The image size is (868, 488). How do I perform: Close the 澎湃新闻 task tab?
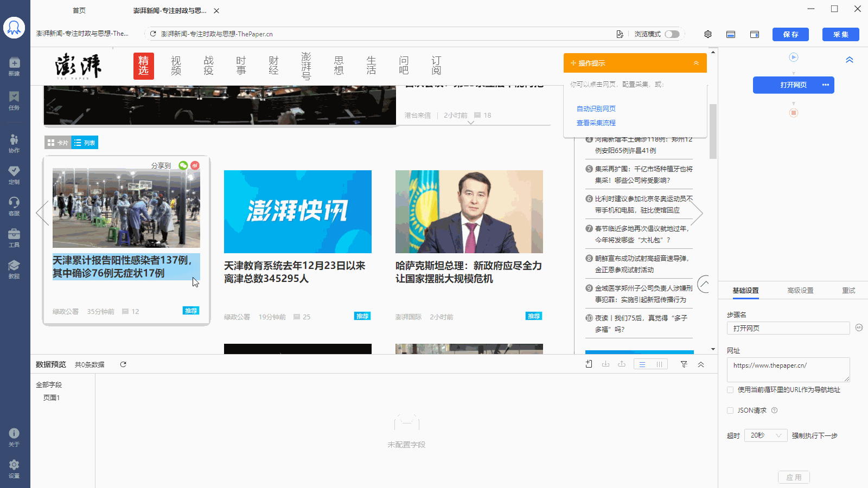tap(216, 11)
